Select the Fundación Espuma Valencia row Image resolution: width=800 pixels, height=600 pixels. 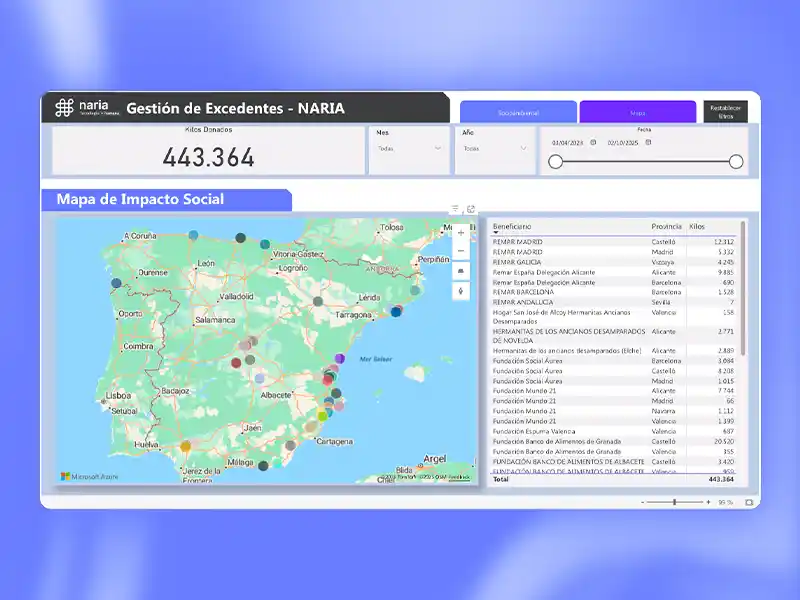613,431
